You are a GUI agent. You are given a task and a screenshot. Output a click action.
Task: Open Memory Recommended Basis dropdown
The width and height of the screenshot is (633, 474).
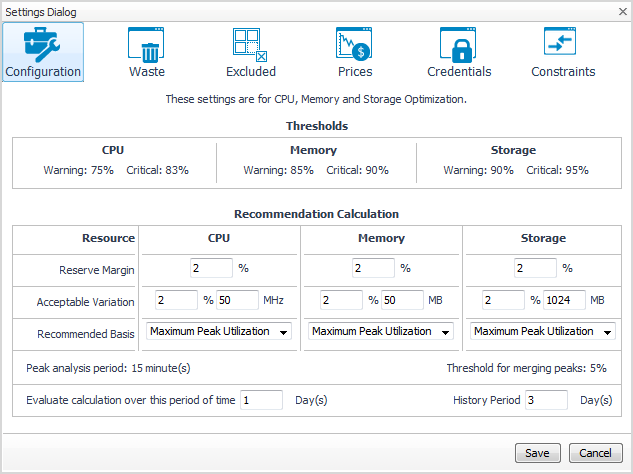point(380,332)
